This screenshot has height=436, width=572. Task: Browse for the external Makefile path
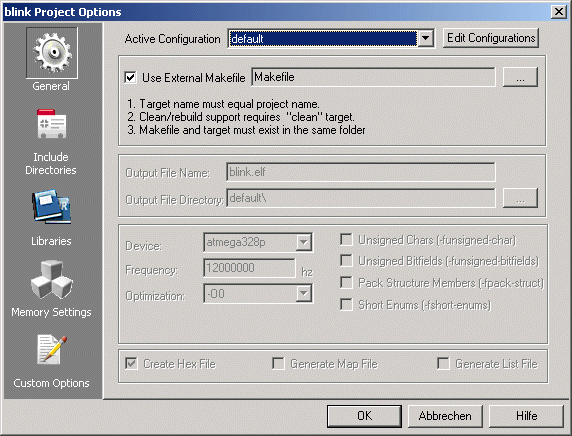520,77
